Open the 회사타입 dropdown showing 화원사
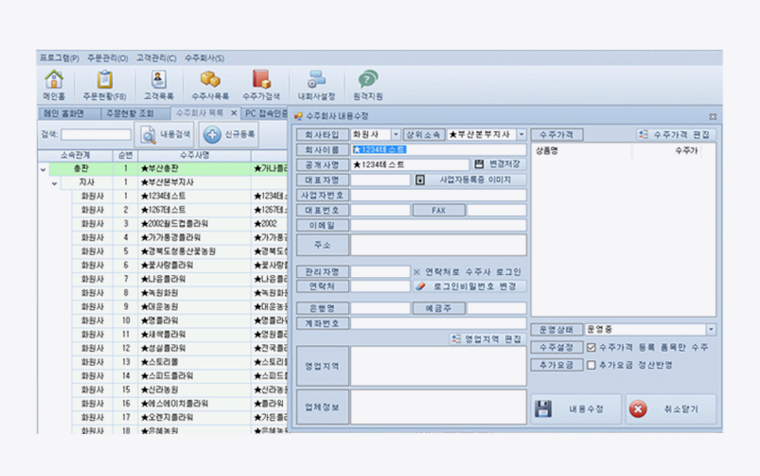The height and width of the screenshot is (476, 760). (397, 134)
